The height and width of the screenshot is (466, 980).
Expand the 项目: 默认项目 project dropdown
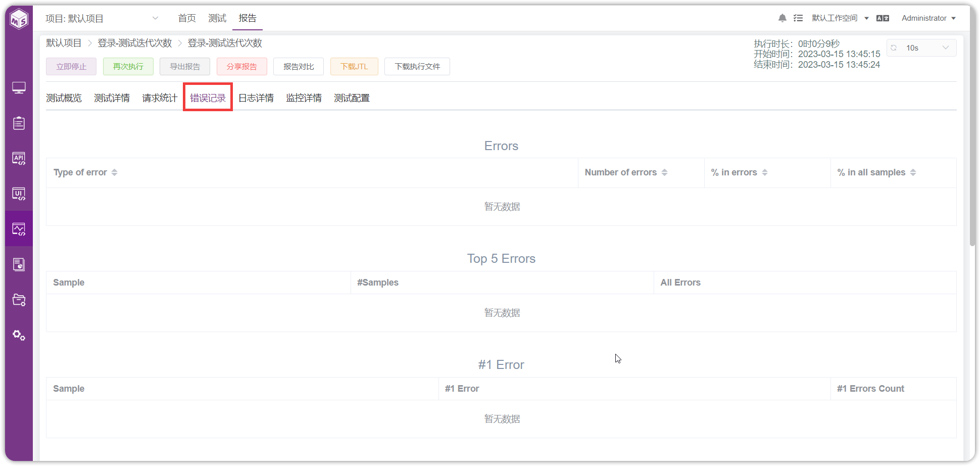(x=102, y=19)
